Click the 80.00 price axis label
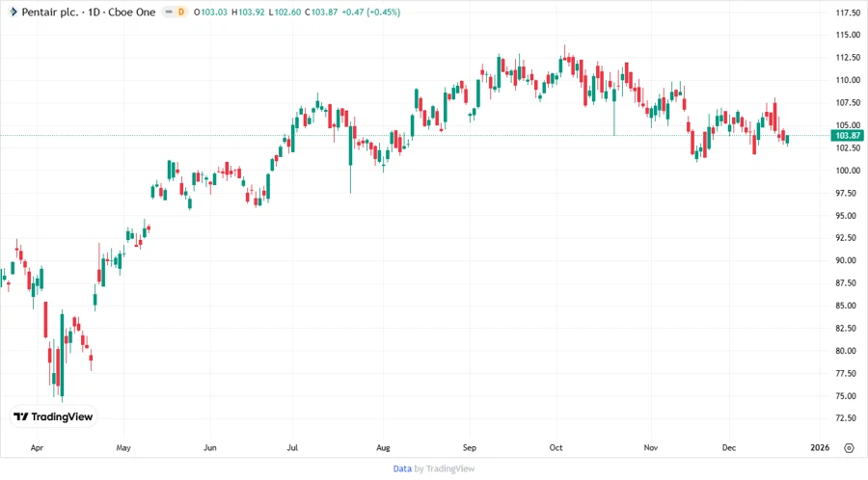This screenshot has width=868, height=480. coord(848,351)
